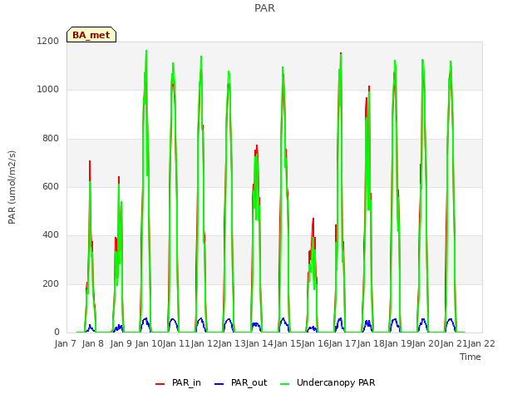Click the Jan 11 x-axis tick label
This screenshot has width=532, height=399.
176,343
